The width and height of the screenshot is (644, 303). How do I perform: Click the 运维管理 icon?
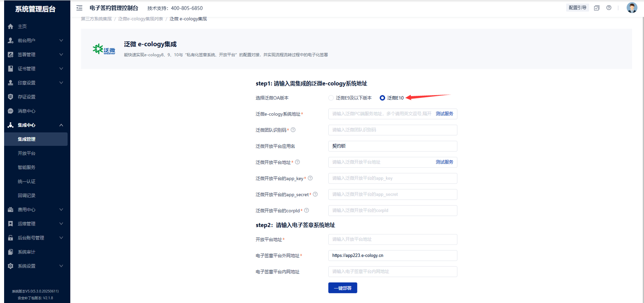click(10, 224)
